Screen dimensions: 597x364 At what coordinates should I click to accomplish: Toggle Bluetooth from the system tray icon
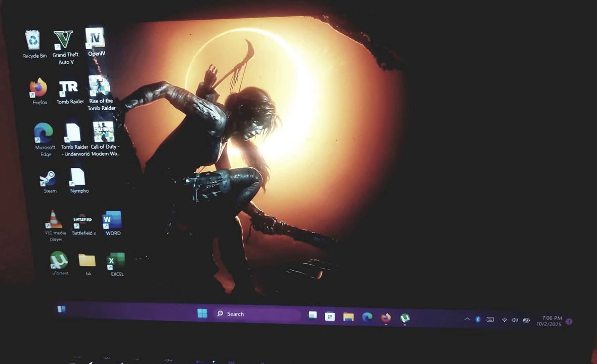coord(478,320)
